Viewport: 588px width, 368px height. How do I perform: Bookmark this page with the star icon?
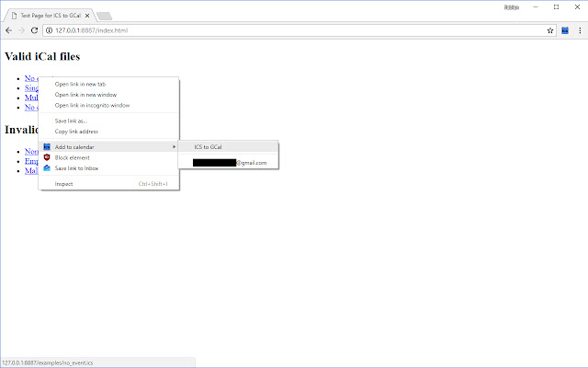pos(550,30)
